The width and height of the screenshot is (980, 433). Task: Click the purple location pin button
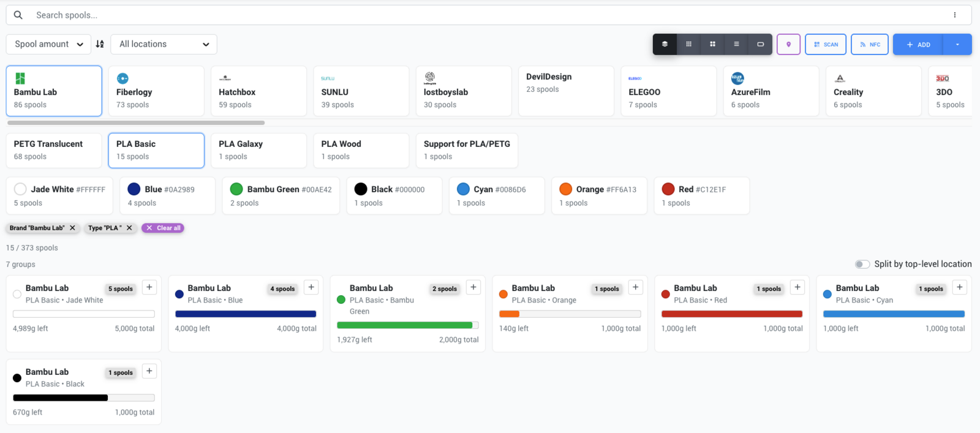tap(788, 44)
